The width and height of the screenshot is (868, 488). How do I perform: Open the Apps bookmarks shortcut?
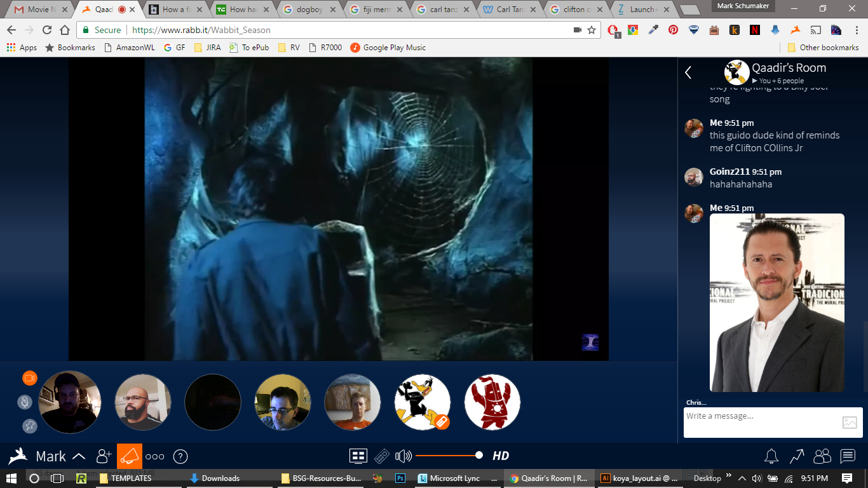(x=22, y=48)
